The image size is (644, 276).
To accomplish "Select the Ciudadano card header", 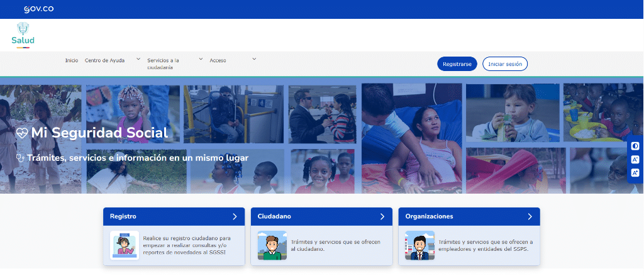I will tap(321, 216).
